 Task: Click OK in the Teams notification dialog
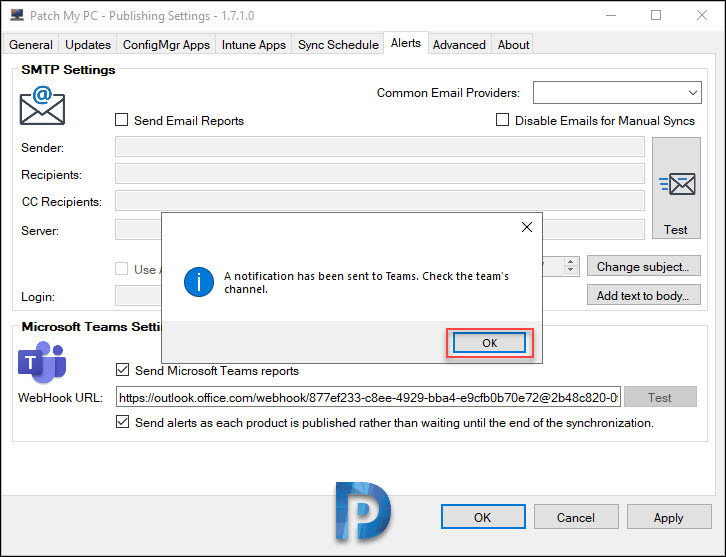click(x=489, y=343)
